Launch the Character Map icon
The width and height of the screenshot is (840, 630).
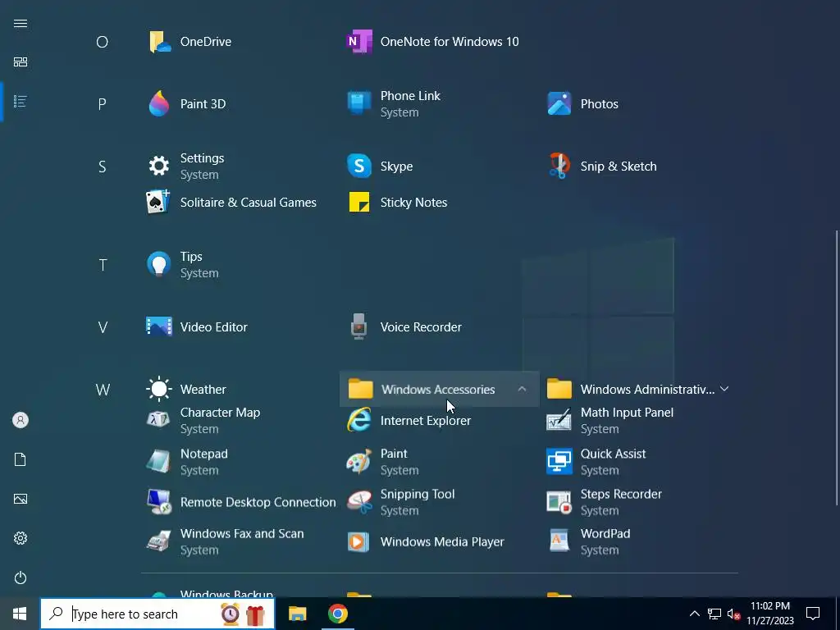point(158,420)
